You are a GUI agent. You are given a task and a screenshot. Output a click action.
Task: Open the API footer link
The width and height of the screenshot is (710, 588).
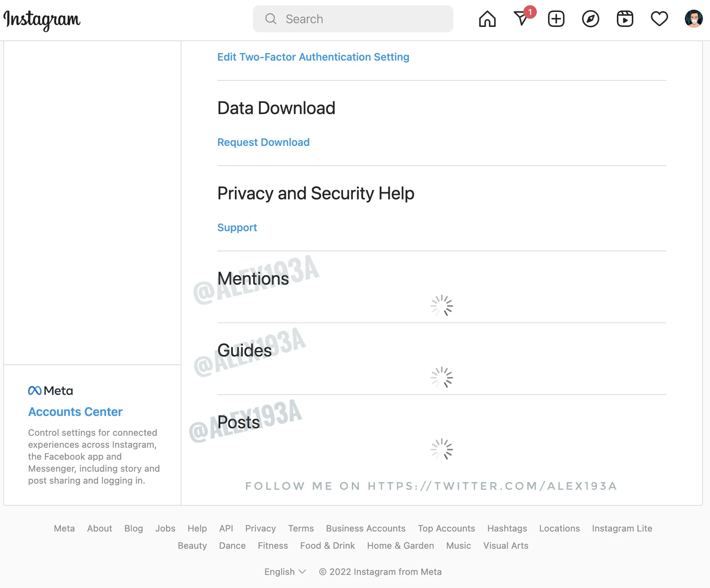coord(226,528)
